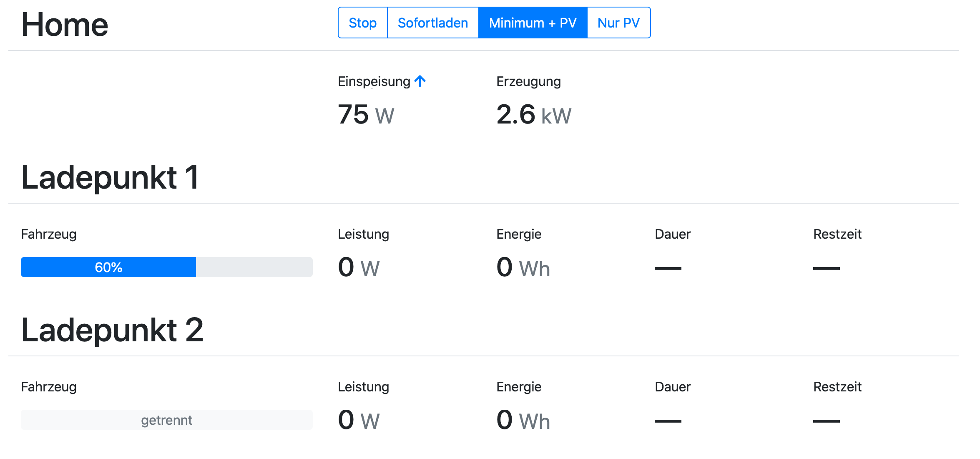Click the getrennt status bar for Ladepunkt 2

coord(166,420)
